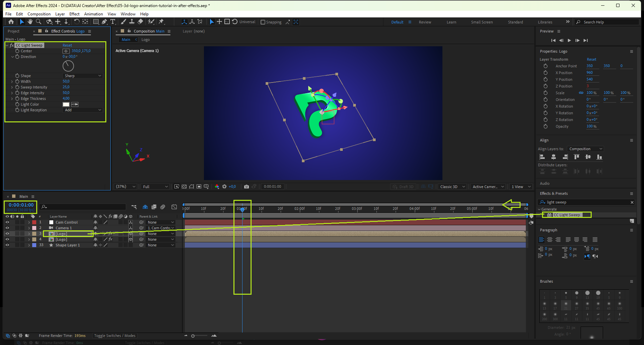Select the Type tool

[113, 22]
